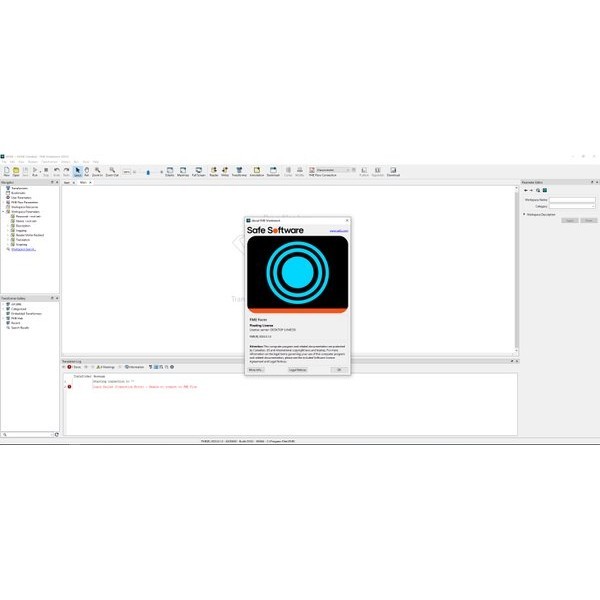Activate the Select arrow tool
Viewport: 600px width, 600px height.
(x=77, y=171)
